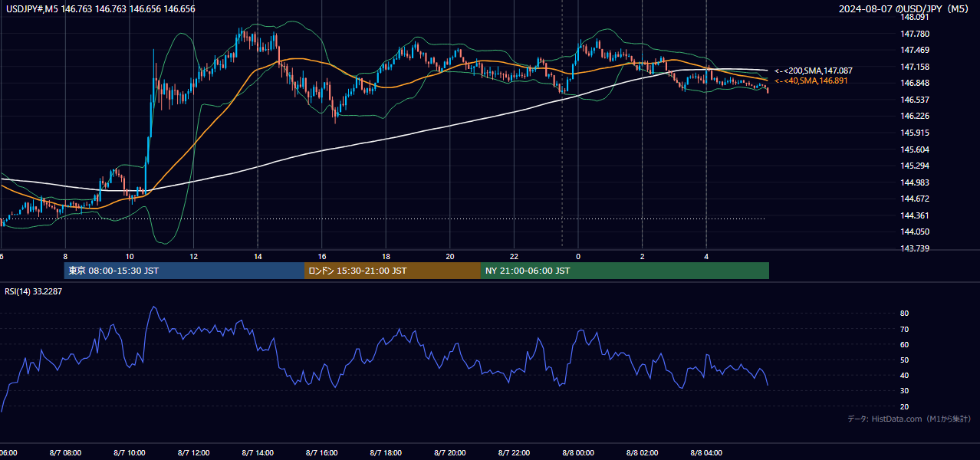980x460 pixels.
Task: Select the NY 21:00-06:00 JST session bar
Action: pos(625,271)
